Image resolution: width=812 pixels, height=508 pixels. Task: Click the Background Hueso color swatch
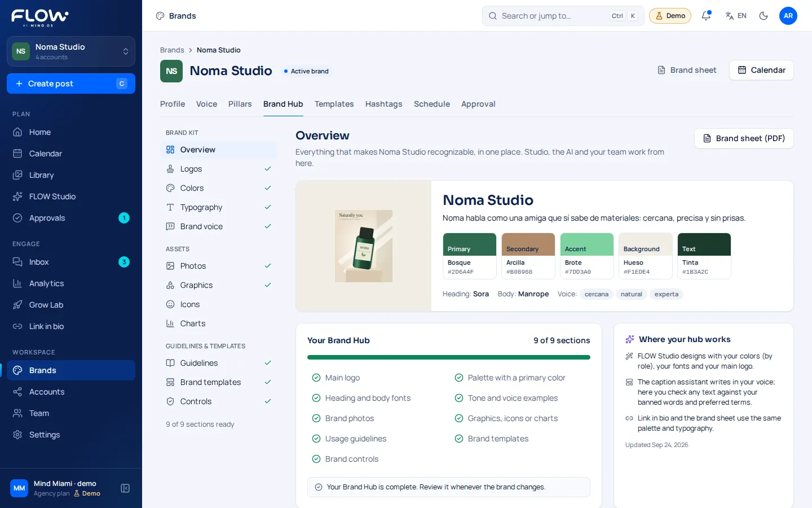pos(646,256)
